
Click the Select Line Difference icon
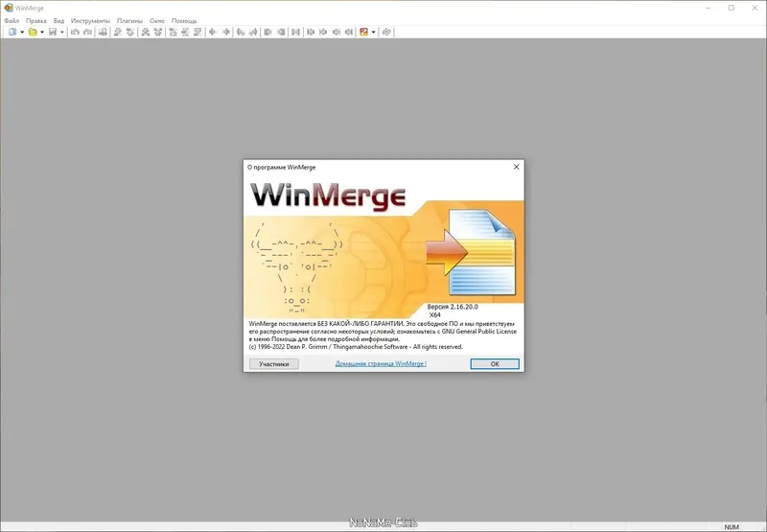tap(103, 32)
